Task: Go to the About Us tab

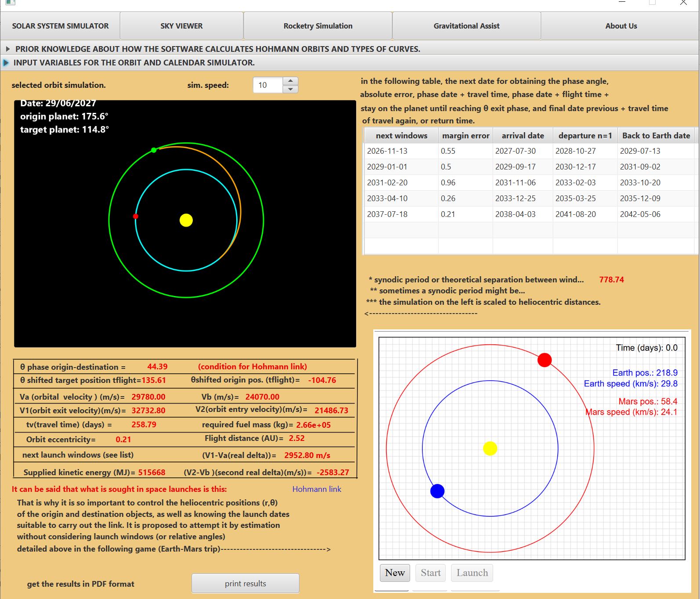Action: click(x=621, y=26)
